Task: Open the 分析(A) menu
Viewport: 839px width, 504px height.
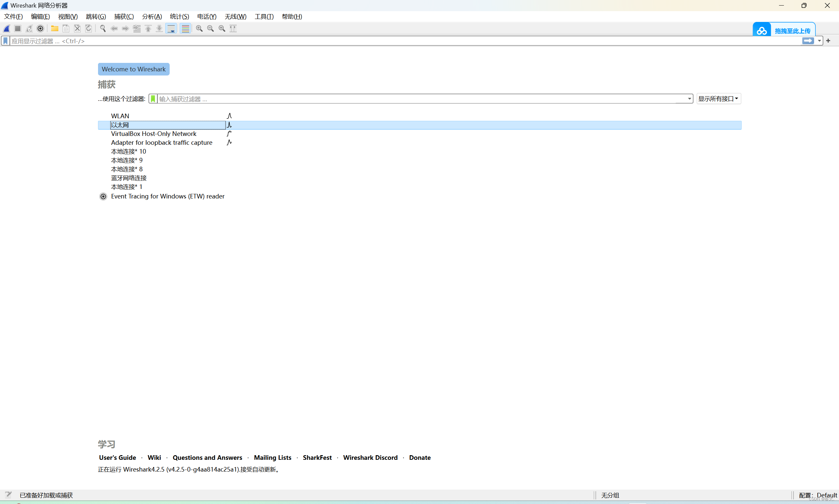Action: [151, 17]
